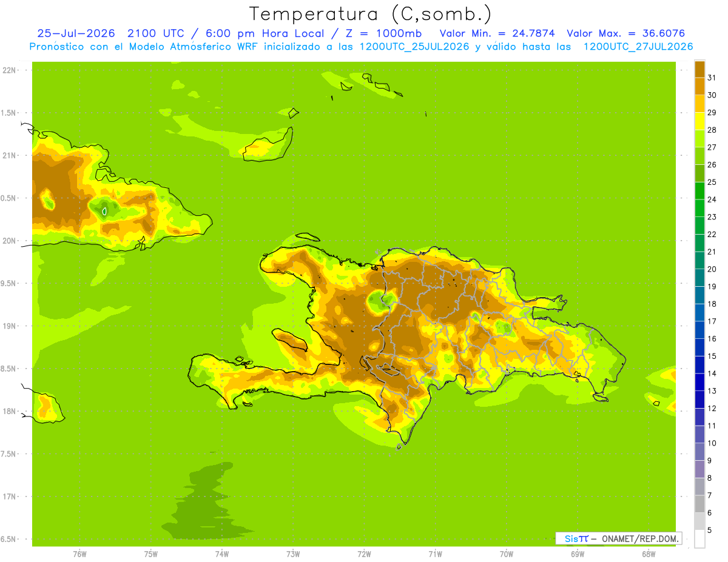Pick the legend swatch between 29 and 30
The height and width of the screenshot is (562, 728).
click(x=699, y=104)
